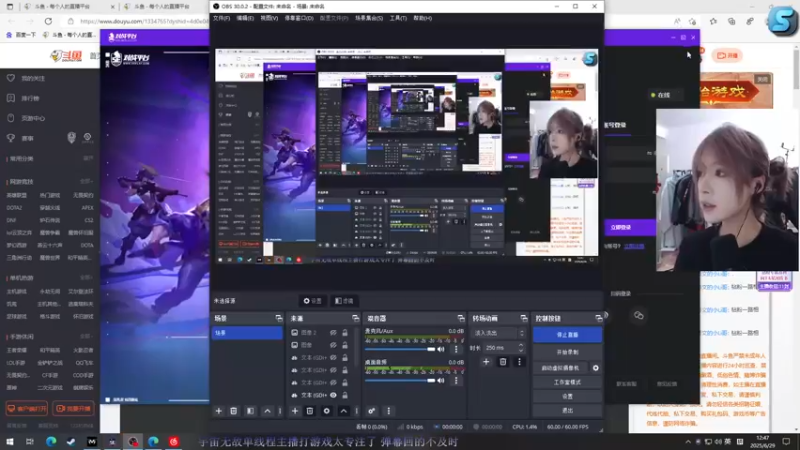Open advanced audio properties gears icon

click(x=371, y=411)
